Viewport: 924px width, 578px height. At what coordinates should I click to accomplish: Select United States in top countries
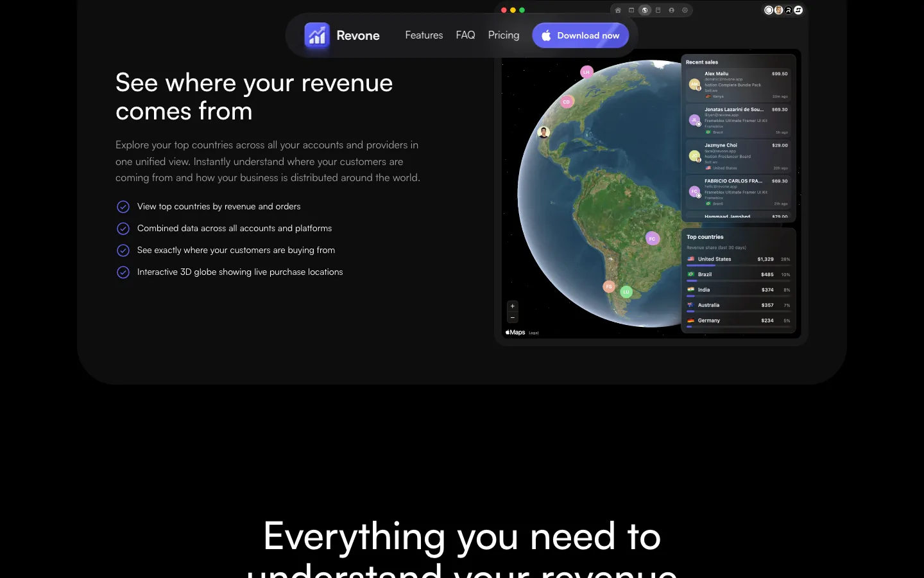click(739, 260)
